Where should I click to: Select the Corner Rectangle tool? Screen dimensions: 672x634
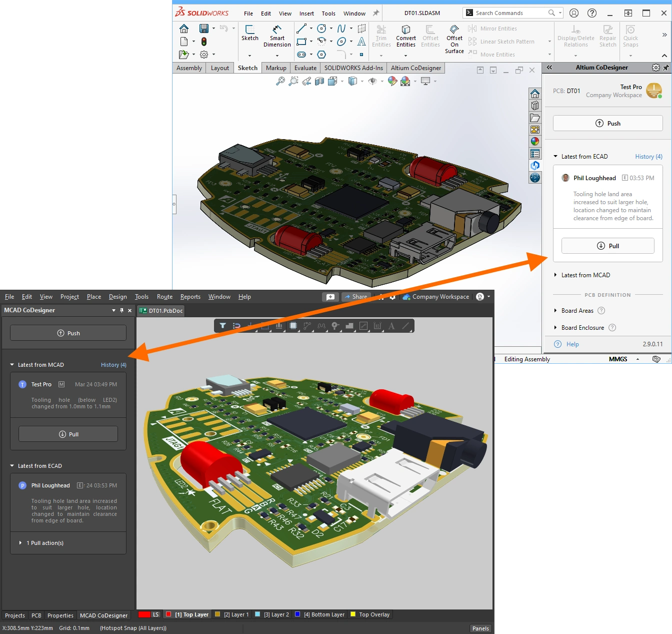click(x=301, y=42)
